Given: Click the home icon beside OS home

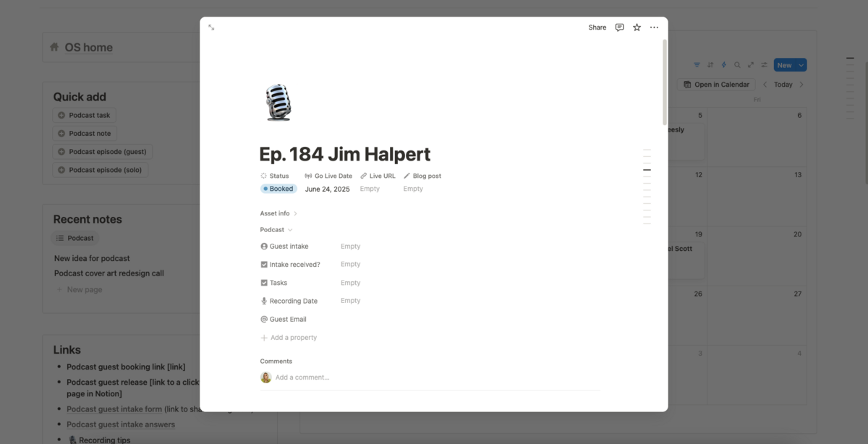Looking at the screenshot, I should coord(54,47).
